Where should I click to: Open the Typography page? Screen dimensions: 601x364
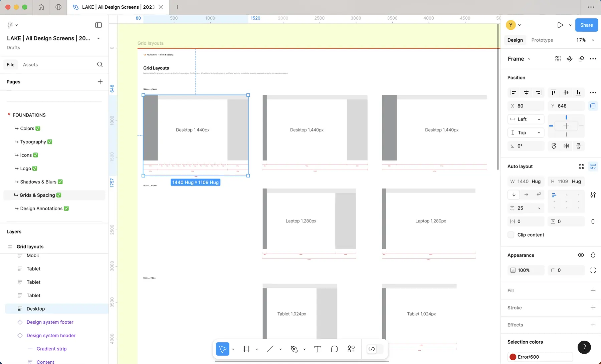[x=33, y=142]
